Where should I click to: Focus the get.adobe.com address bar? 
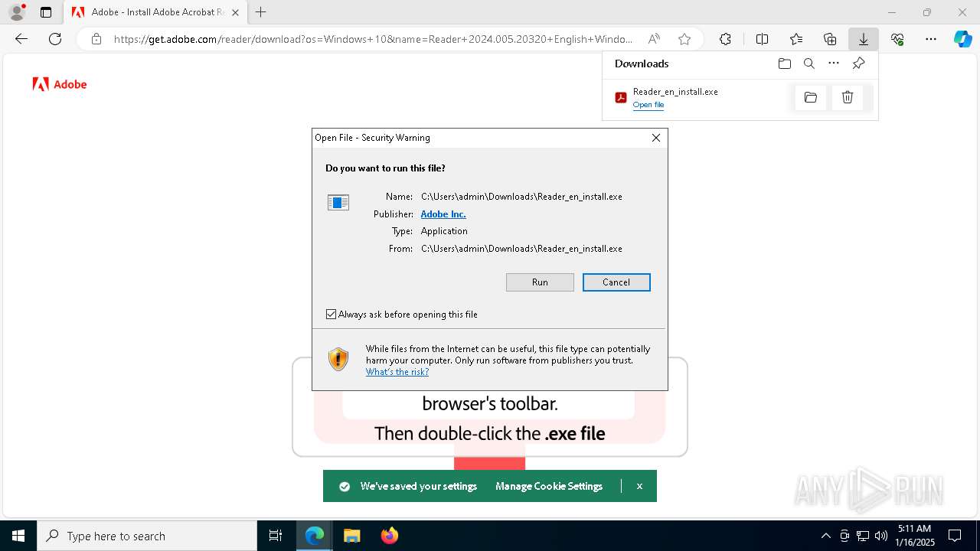click(373, 39)
